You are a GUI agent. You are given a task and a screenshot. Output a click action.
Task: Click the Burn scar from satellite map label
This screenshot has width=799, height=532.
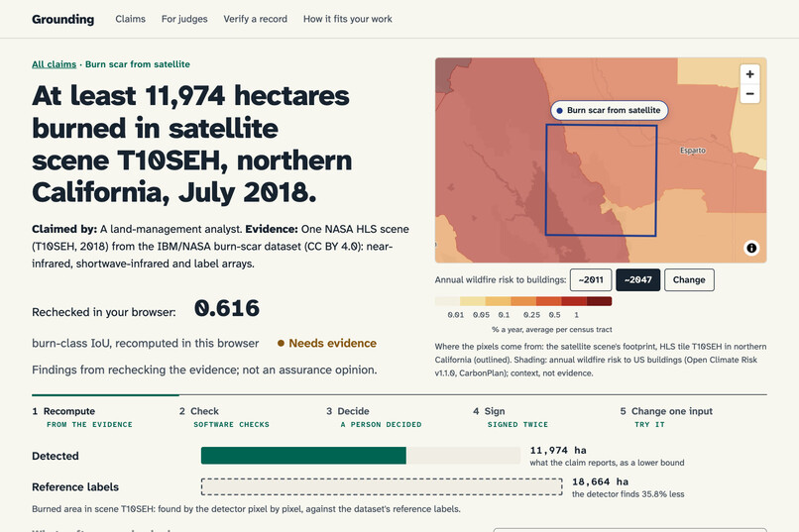pyautogui.click(x=609, y=110)
